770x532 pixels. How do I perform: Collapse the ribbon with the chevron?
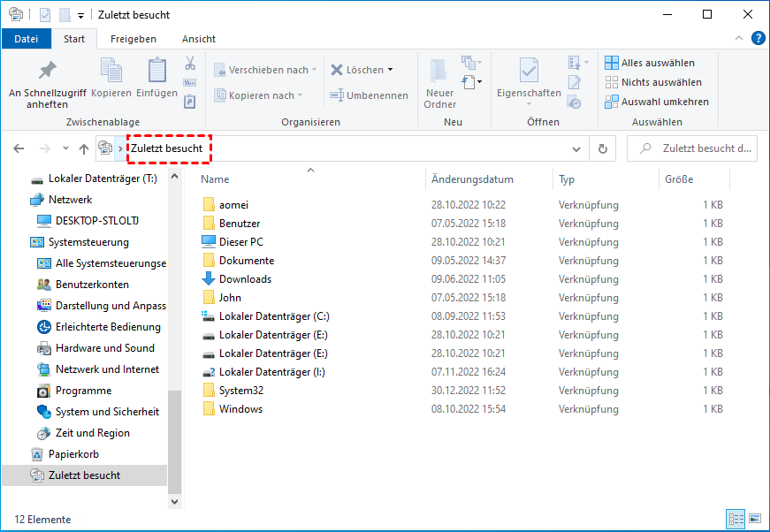[x=738, y=38]
